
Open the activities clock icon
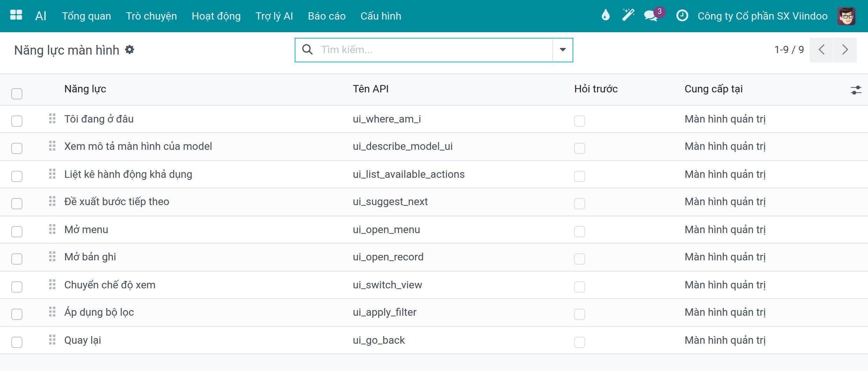[682, 15]
